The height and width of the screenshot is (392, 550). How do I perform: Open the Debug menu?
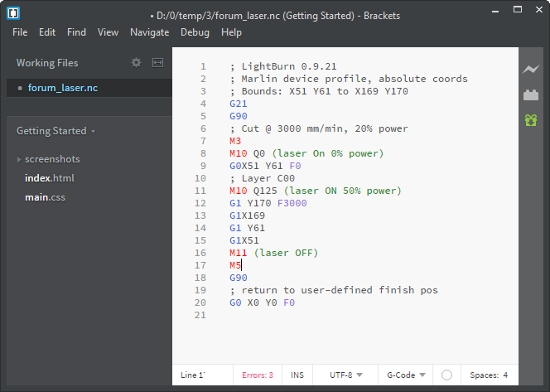pyautogui.click(x=195, y=32)
